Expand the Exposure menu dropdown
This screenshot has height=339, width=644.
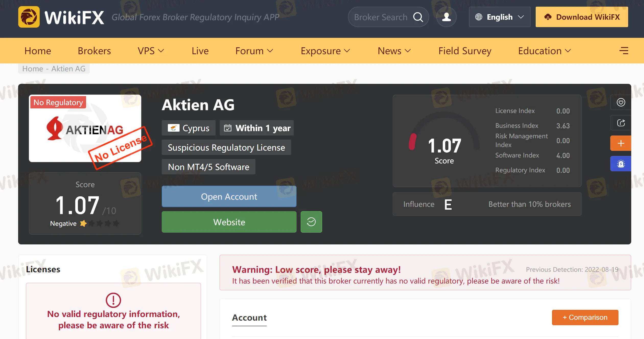(x=325, y=51)
